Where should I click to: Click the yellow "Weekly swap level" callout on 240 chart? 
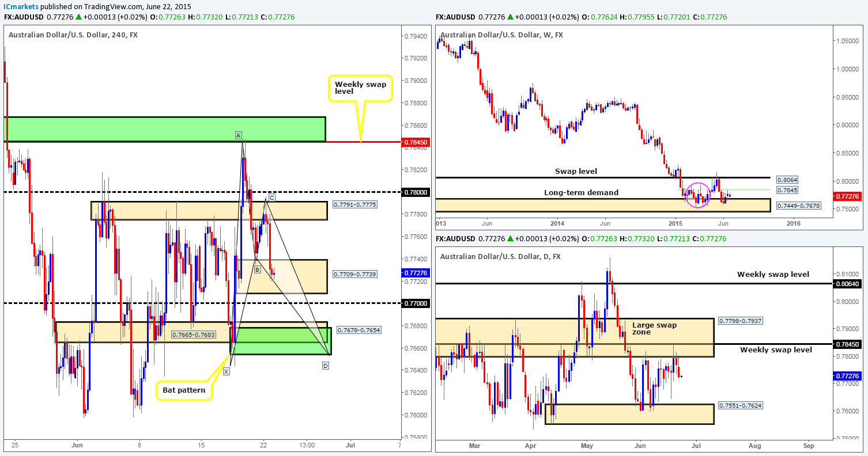pos(361,88)
